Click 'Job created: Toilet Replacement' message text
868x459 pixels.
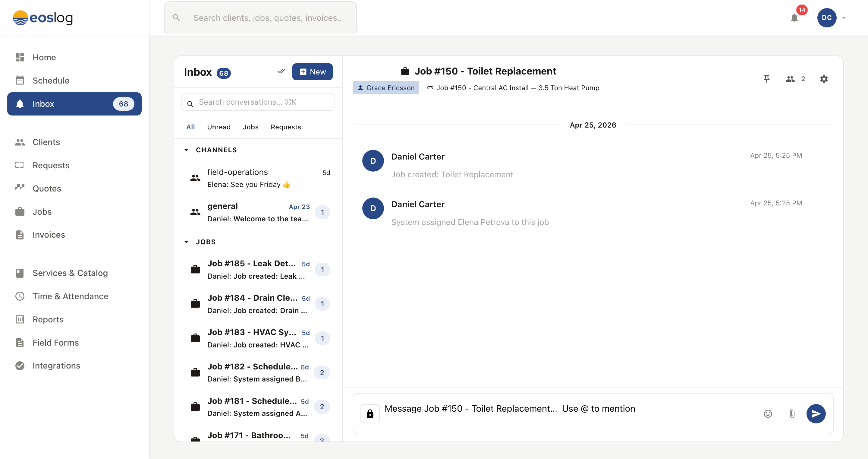[452, 175]
